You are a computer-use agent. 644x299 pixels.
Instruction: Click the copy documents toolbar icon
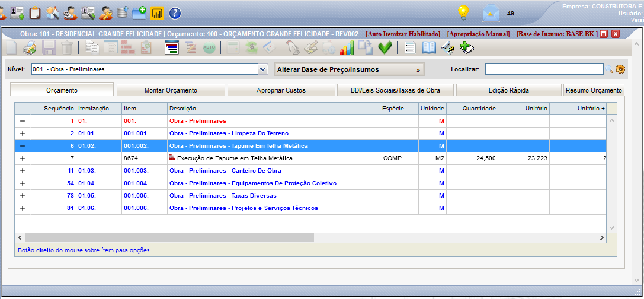point(93,47)
